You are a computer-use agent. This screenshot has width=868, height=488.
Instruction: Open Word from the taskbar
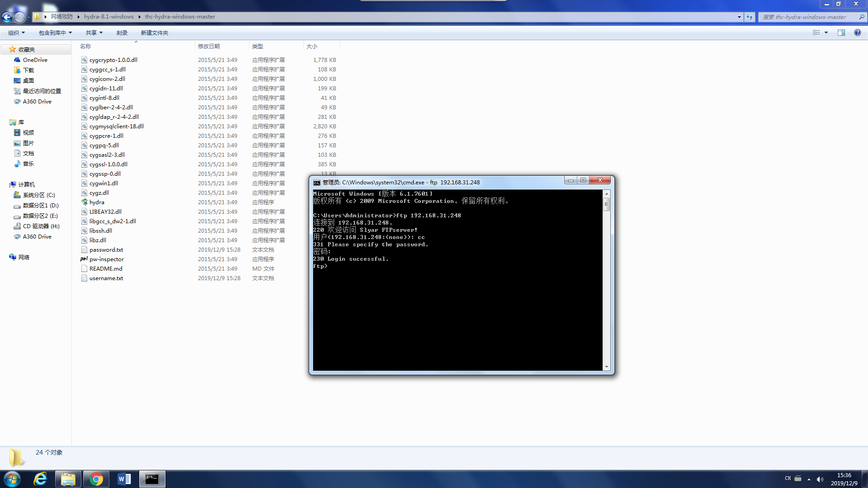tap(124, 479)
